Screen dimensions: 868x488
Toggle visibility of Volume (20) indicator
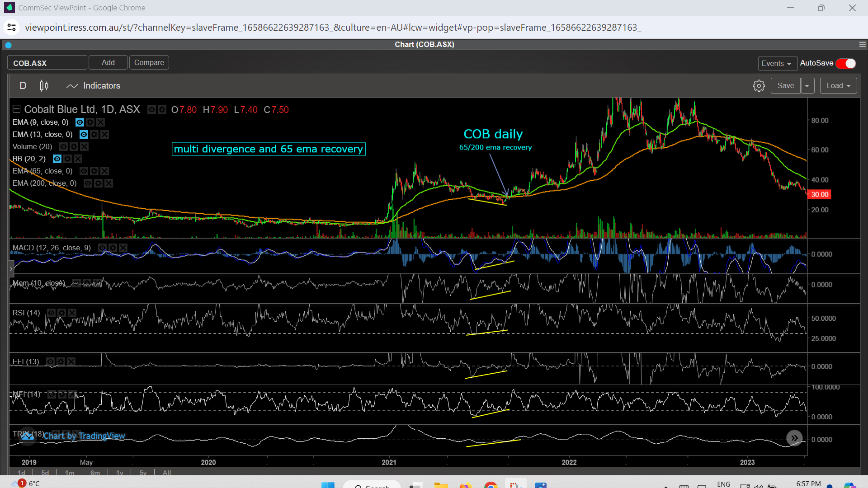point(63,146)
